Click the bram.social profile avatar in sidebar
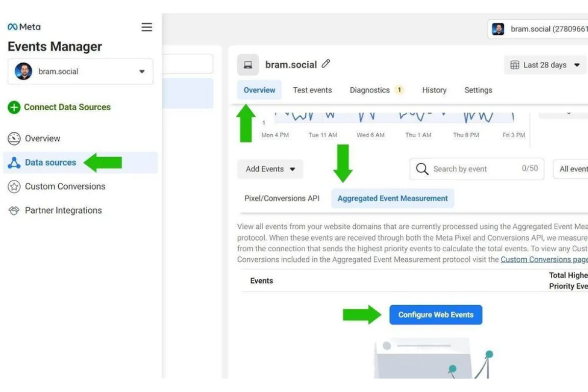The image size is (588, 392). point(24,72)
